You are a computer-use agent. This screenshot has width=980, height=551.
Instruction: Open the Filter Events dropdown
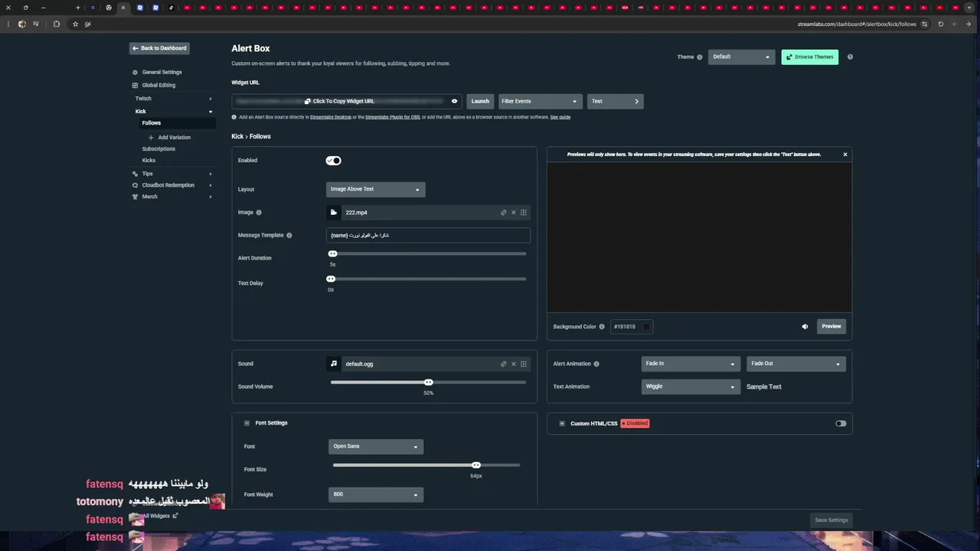tap(540, 101)
